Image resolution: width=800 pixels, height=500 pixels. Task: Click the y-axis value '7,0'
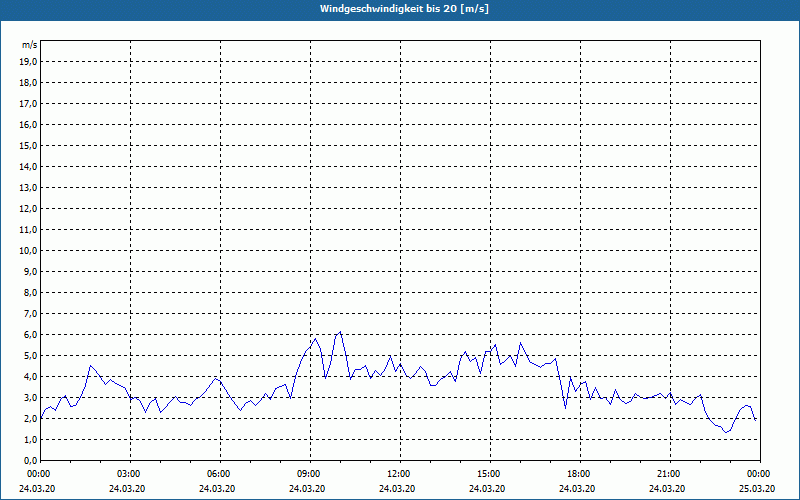[31, 314]
